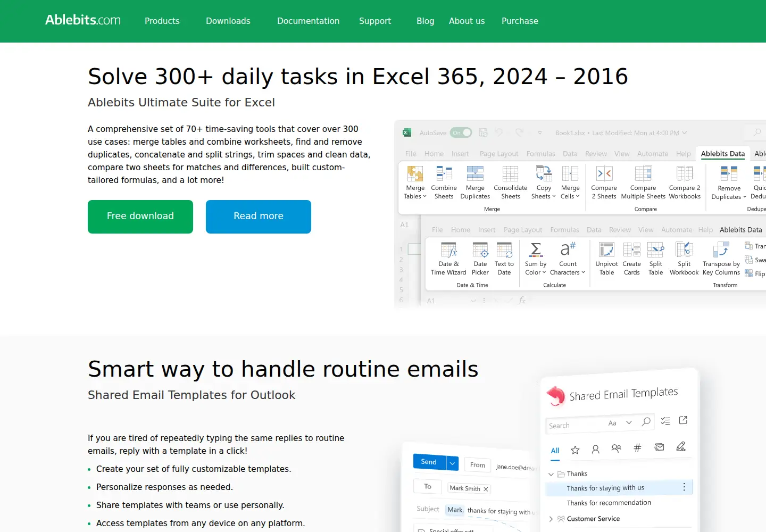Open the Support menu item
Image resolution: width=766 pixels, height=532 pixels.
375,21
